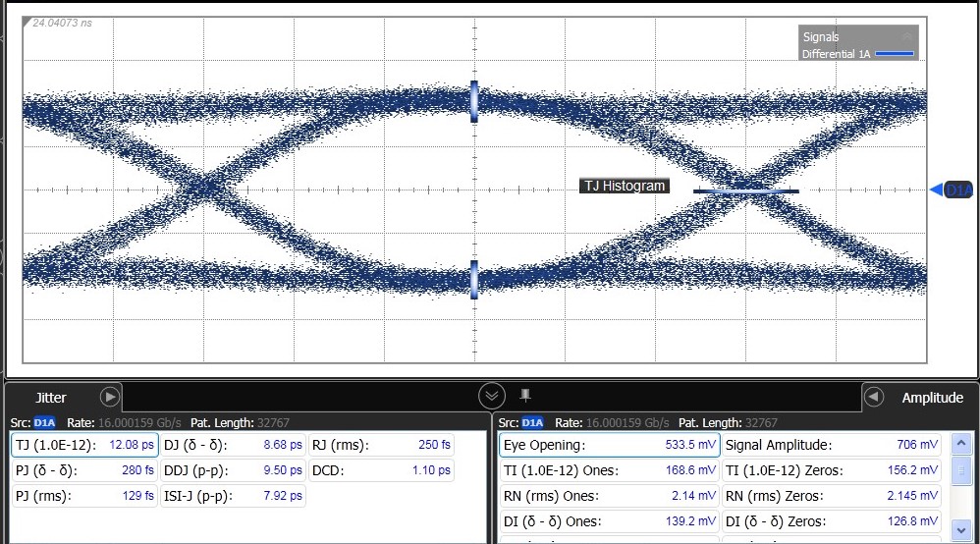Click the lower eye histogram marker
The width and height of the screenshot is (980, 544).
tap(474, 279)
